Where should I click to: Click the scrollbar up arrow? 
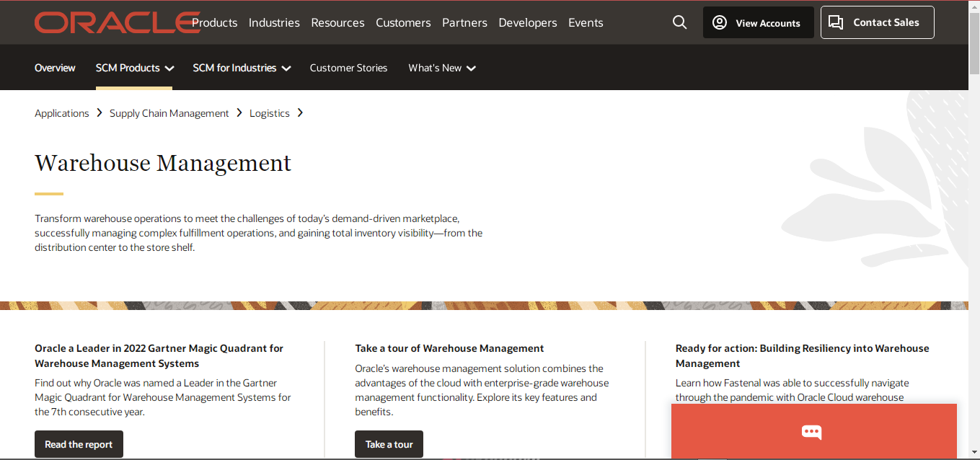(x=974, y=6)
